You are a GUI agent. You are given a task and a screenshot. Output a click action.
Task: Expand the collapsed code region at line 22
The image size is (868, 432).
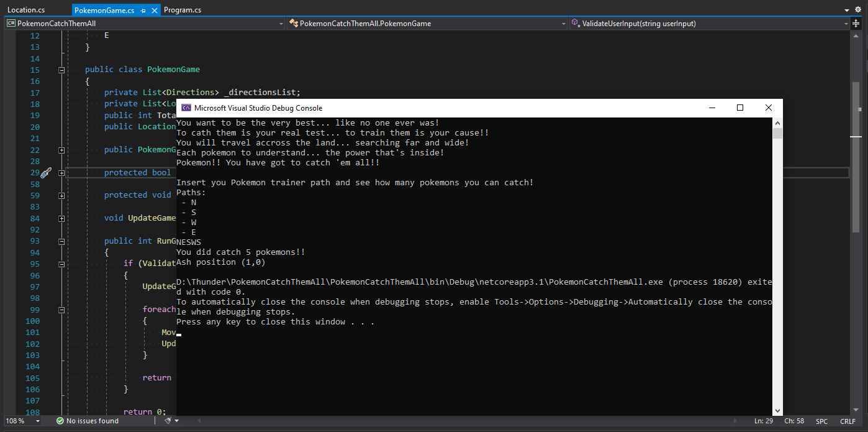click(x=61, y=149)
